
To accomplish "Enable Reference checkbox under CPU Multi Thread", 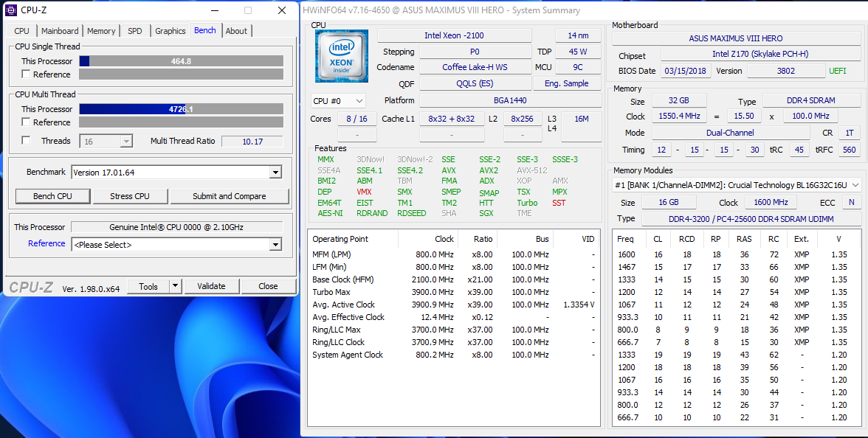I will point(27,122).
